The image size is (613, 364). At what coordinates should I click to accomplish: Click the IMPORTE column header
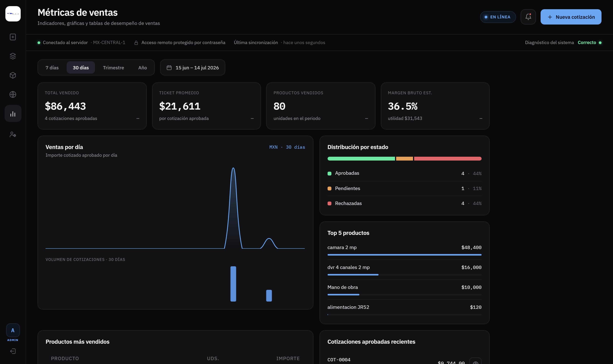[288, 358]
